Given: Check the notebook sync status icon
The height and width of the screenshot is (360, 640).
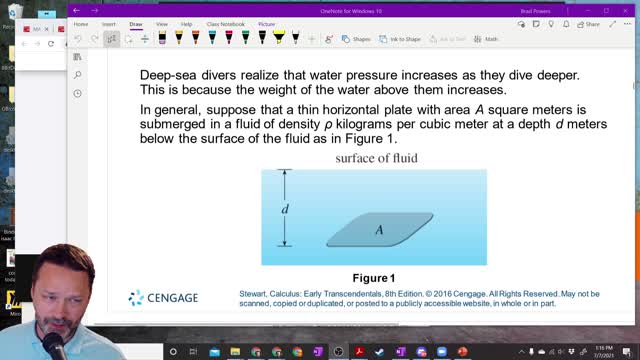Looking at the screenshot, I should (521, 24).
